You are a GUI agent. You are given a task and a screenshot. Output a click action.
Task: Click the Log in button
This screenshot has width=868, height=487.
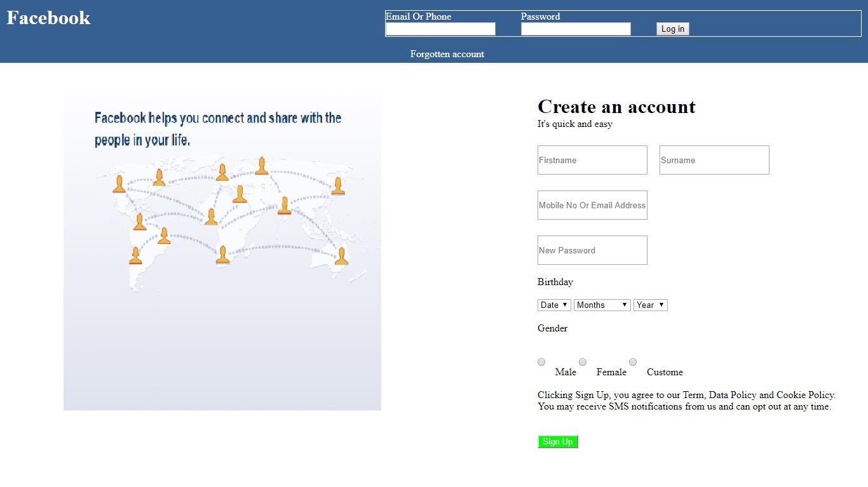click(673, 29)
